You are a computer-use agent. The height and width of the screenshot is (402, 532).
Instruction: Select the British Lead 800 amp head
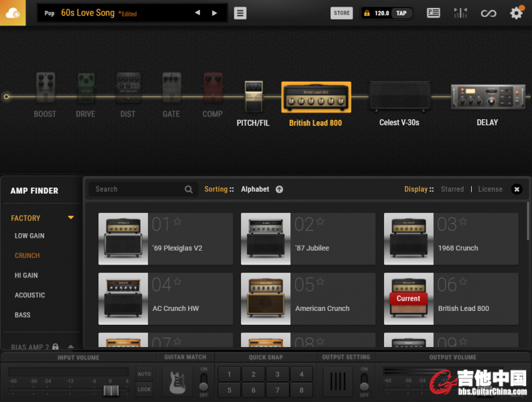(316, 97)
